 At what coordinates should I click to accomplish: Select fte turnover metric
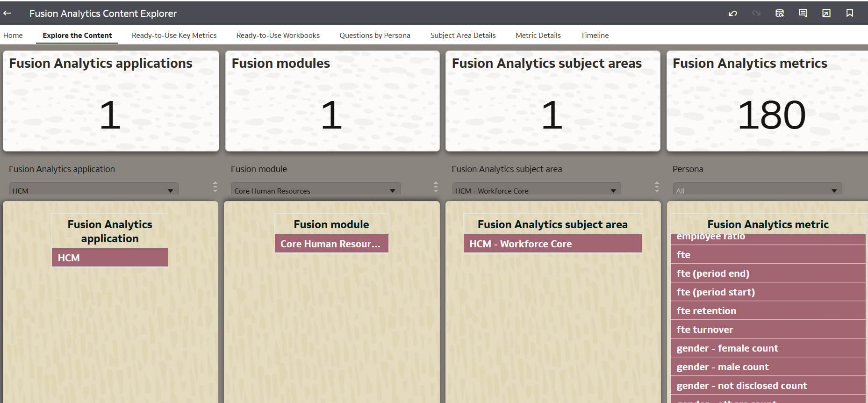(x=768, y=329)
